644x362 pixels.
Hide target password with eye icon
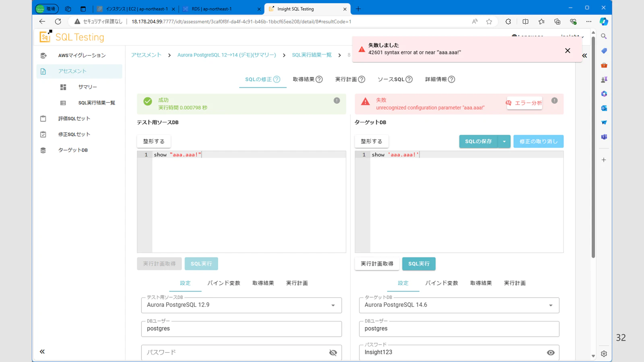coord(551,353)
